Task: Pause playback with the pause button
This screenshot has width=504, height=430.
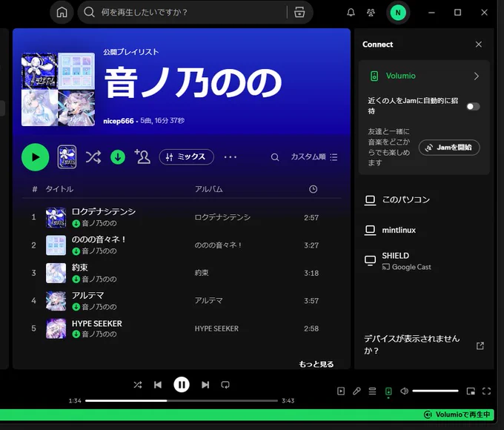Action: pos(182,385)
